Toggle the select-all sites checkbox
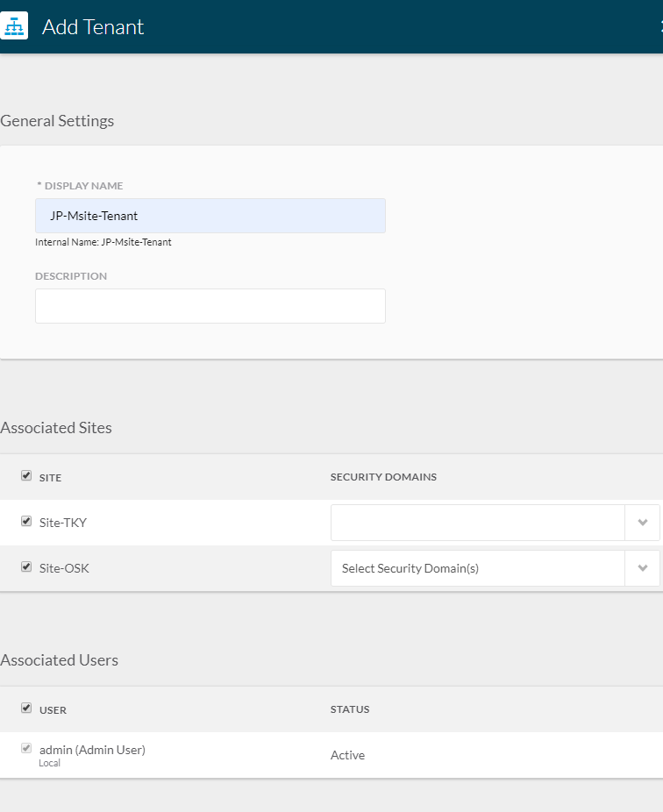Screen dimensions: 663x812 click(26, 476)
